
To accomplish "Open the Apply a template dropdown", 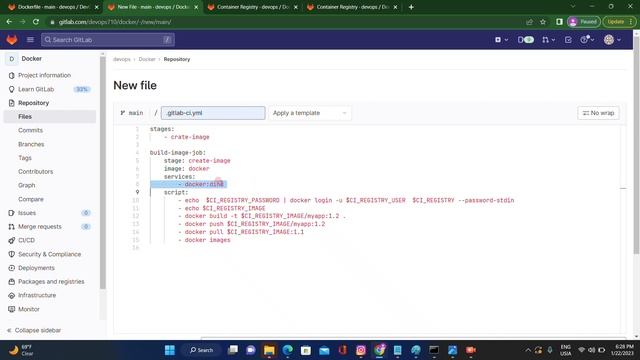I will tap(309, 113).
